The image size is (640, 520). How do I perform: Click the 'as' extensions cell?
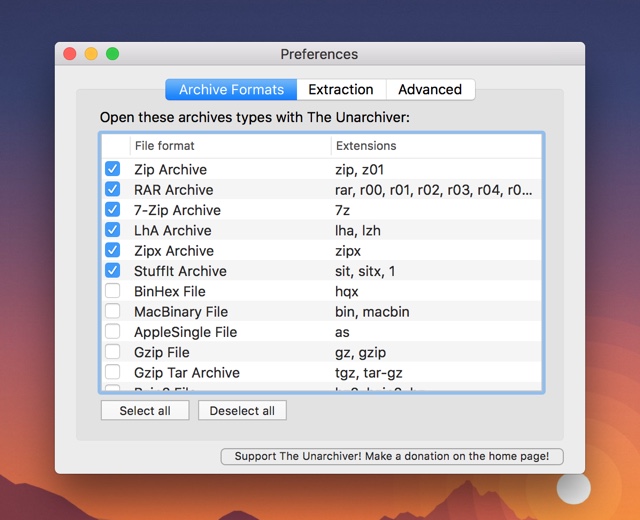[x=342, y=332]
